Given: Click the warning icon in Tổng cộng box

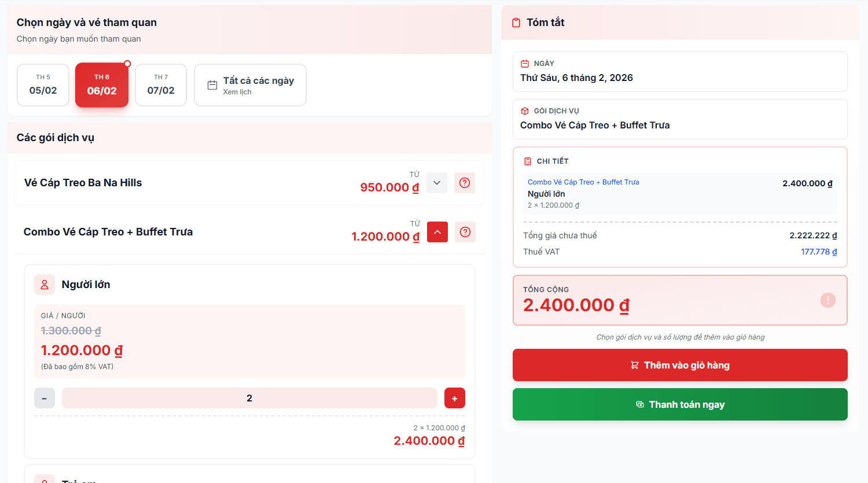Looking at the screenshot, I should click(x=827, y=300).
